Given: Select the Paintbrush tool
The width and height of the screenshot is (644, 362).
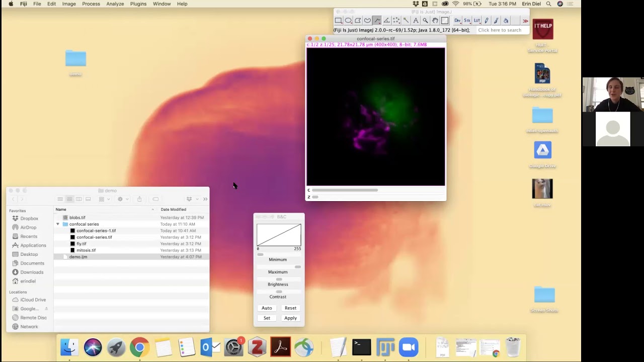Looking at the screenshot, I should click(496, 21).
